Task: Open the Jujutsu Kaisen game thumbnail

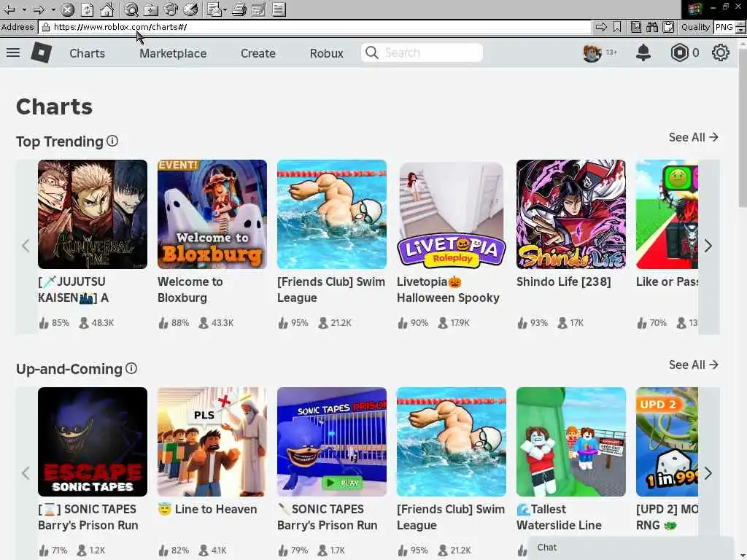Action: tap(93, 214)
